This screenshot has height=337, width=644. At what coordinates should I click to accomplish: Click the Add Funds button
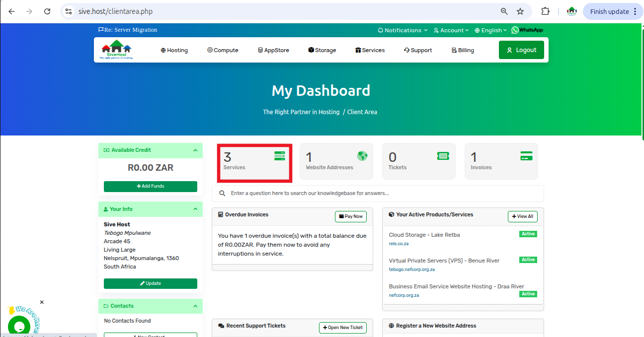coord(151,186)
